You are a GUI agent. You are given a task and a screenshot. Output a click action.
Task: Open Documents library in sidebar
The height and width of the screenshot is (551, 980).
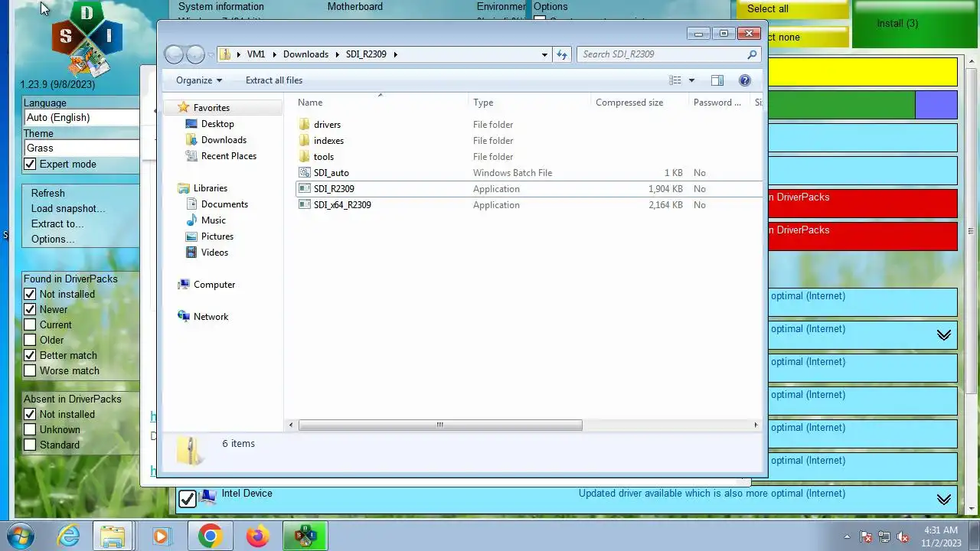pyautogui.click(x=224, y=204)
